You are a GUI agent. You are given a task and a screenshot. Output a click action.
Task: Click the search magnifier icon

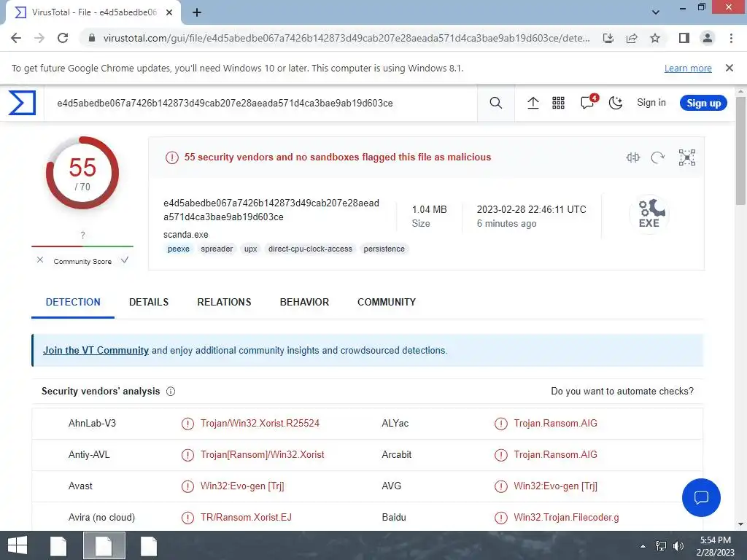[496, 103]
